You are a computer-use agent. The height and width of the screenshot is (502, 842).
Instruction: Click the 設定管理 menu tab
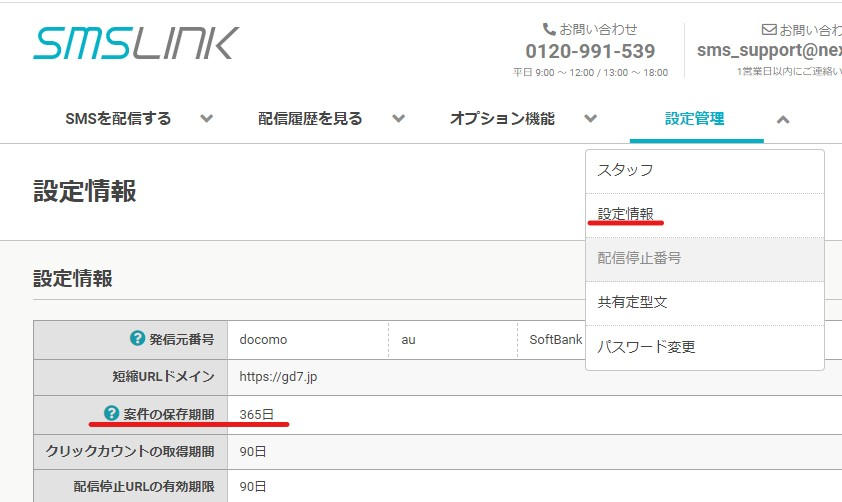(x=694, y=119)
